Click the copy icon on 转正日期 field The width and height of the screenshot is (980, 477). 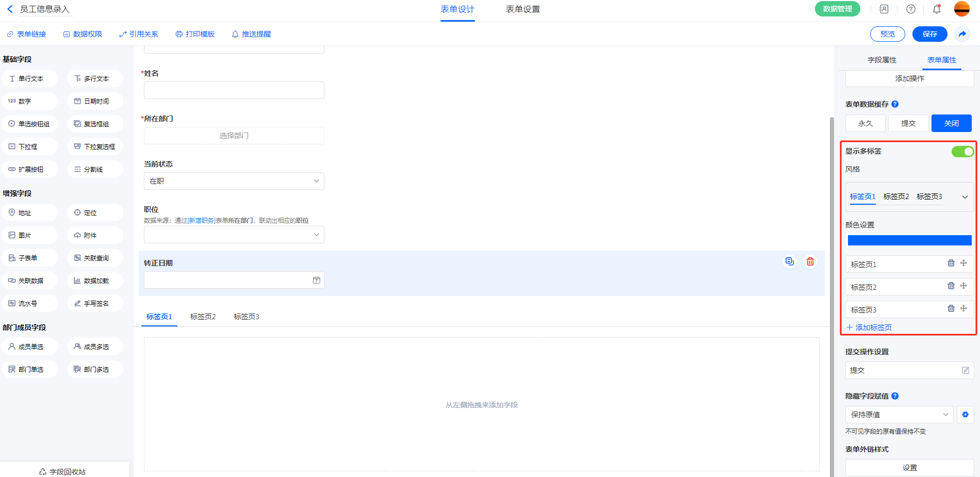[789, 261]
